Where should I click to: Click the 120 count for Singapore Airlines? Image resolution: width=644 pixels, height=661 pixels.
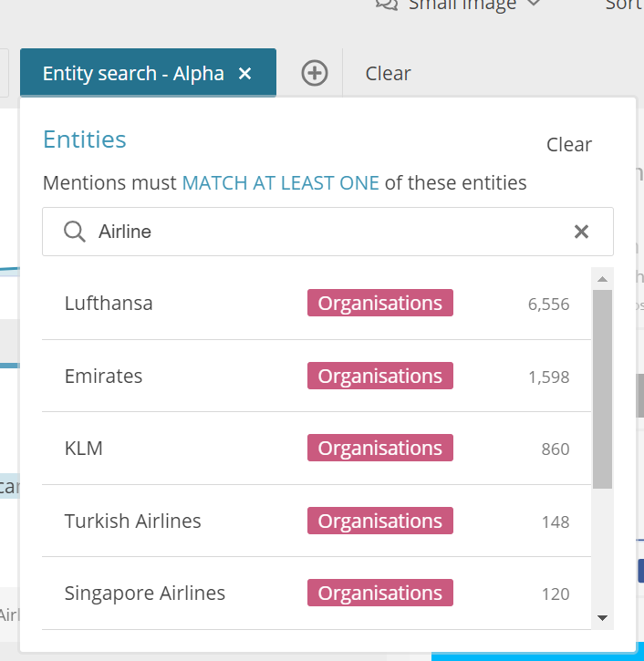click(556, 594)
